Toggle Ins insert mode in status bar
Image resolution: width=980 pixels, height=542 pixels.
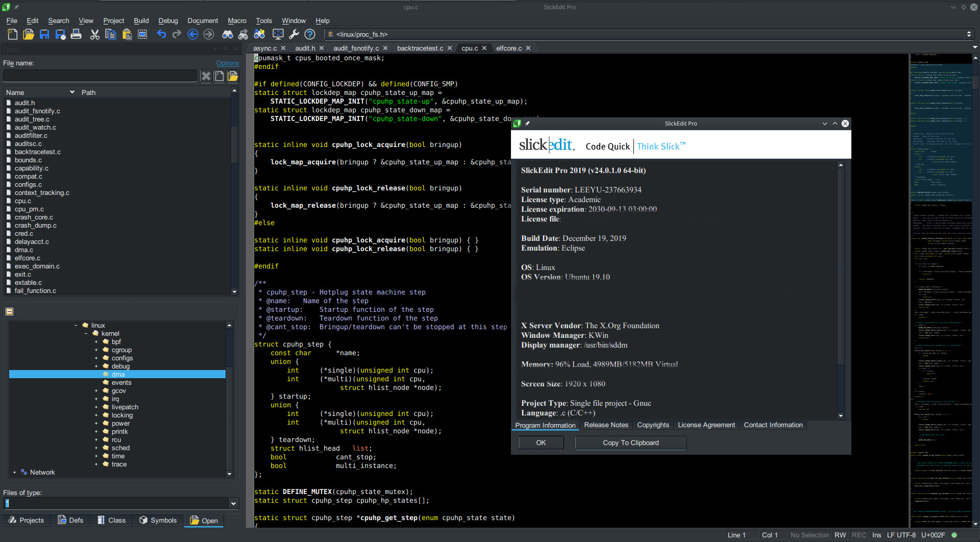tap(876, 535)
